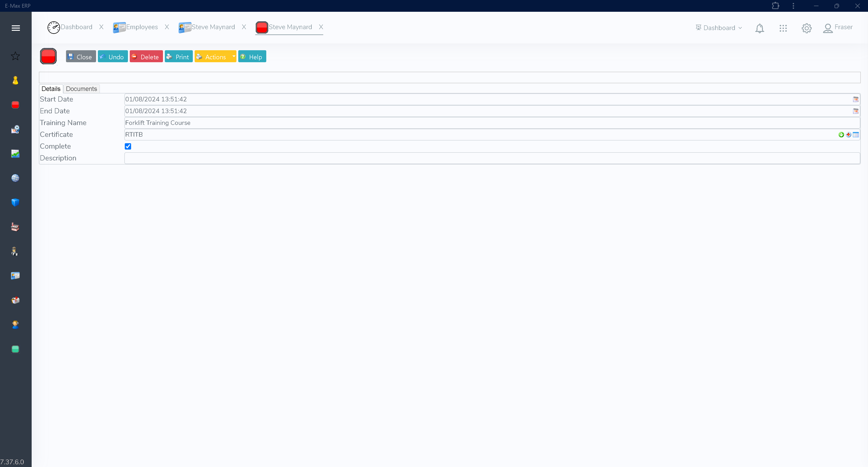The image size is (868, 467).
Task: Open notifications bell
Action: point(759,28)
